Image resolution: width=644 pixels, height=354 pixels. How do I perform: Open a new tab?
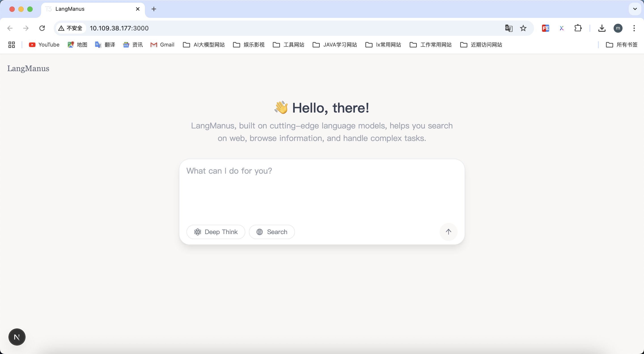coord(154,9)
